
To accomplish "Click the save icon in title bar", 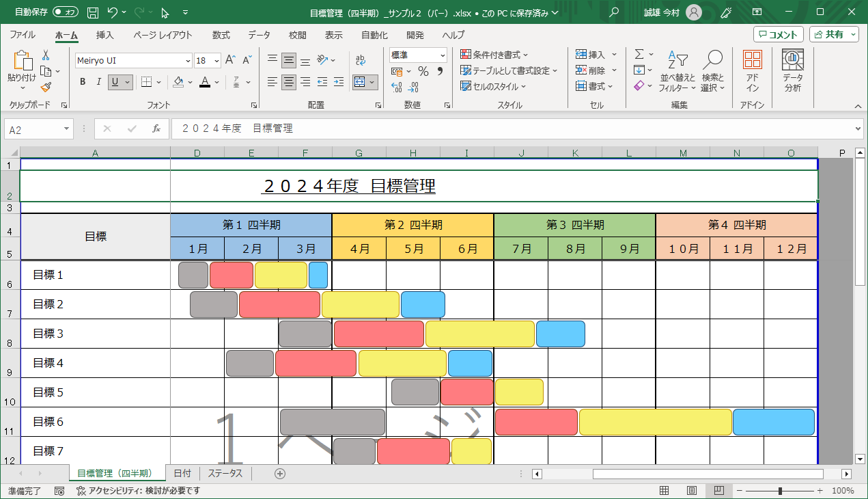I will (93, 12).
